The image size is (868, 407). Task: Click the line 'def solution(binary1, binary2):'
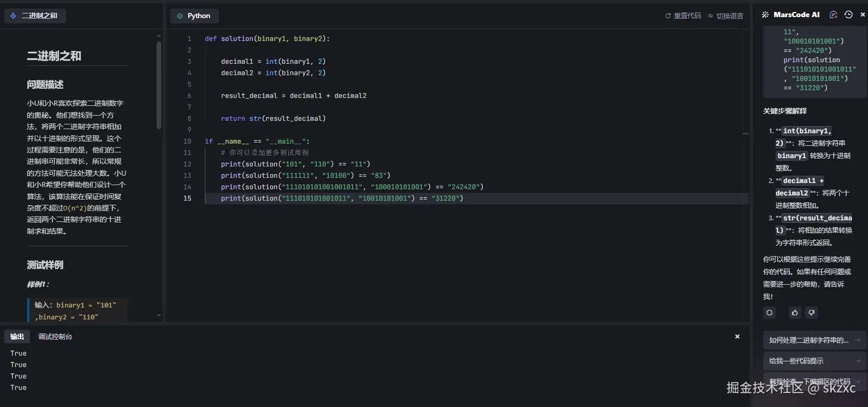[x=267, y=38]
